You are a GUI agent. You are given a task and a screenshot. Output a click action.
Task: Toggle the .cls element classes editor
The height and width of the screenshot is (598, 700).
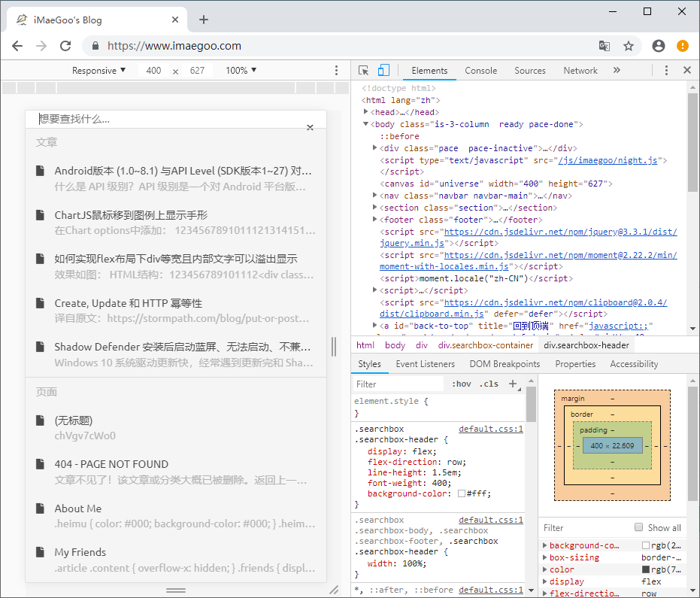point(489,384)
